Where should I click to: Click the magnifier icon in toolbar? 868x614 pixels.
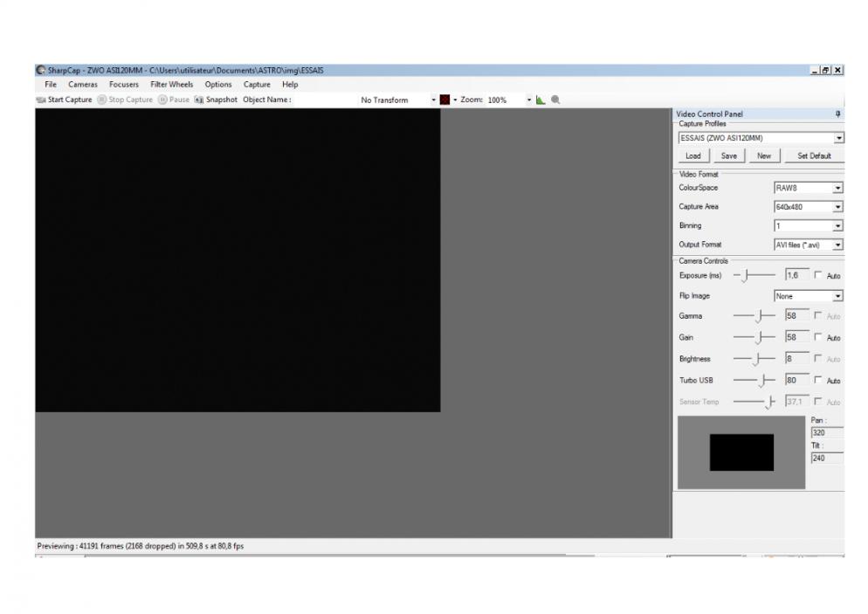click(555, 100)
